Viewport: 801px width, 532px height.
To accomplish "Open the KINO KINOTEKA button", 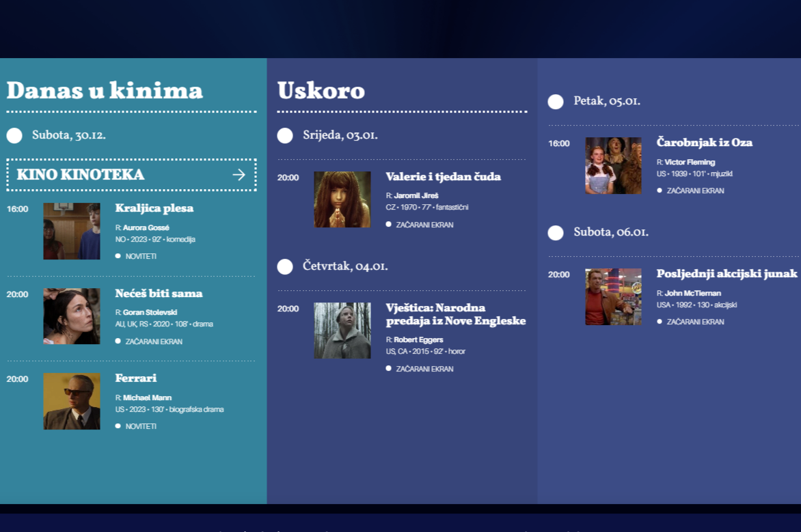I will (81, 175).
